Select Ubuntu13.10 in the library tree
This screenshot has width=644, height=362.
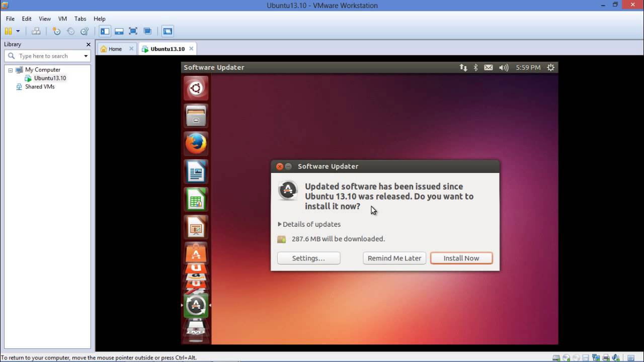pos(50,78)
